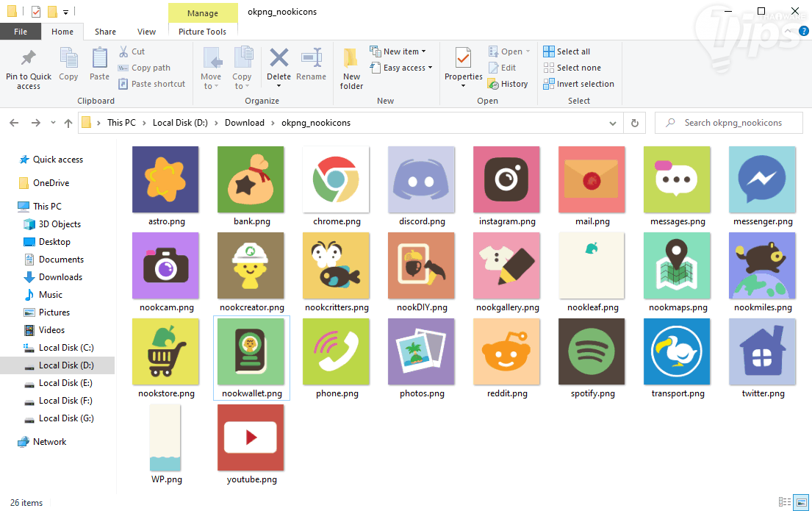This screenshot has width=812, height=511.
Task: Click Invert selection in the ribbon
Action: (x=578, y=84)
